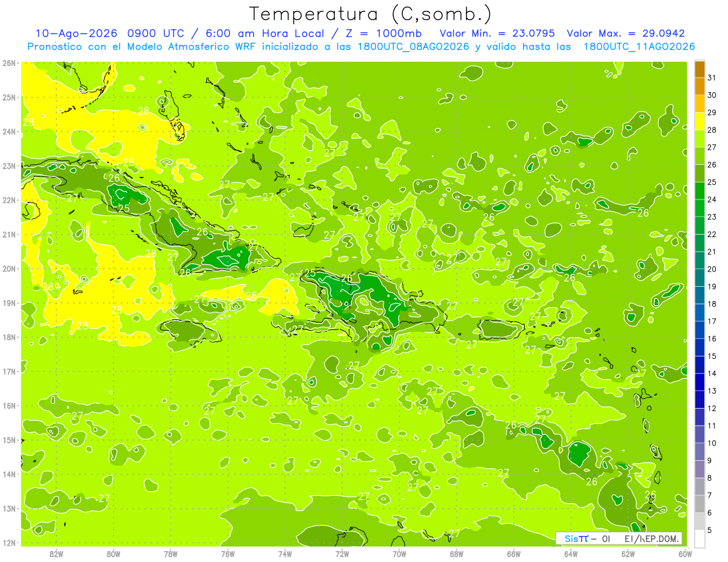The image size is (728, 562).
Task: Click the colorbar label 23
Action: [x=712, y=217]
